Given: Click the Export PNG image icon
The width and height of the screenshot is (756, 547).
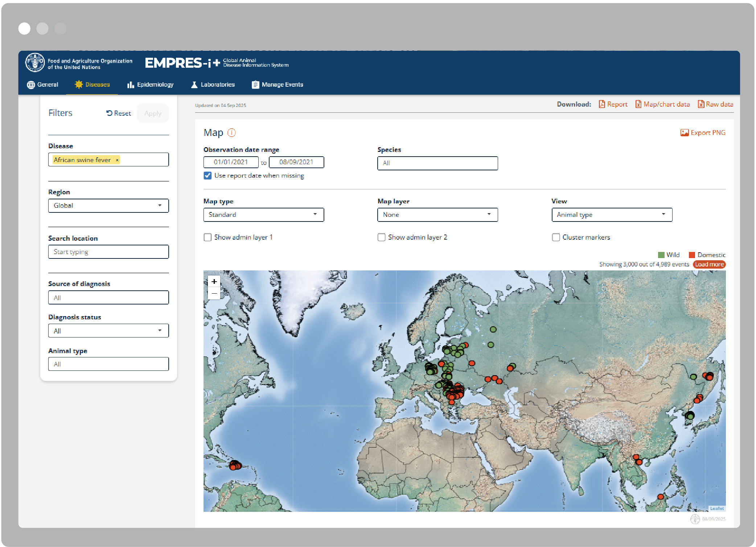Looking at the screenshot, I should tap(684, 133).
